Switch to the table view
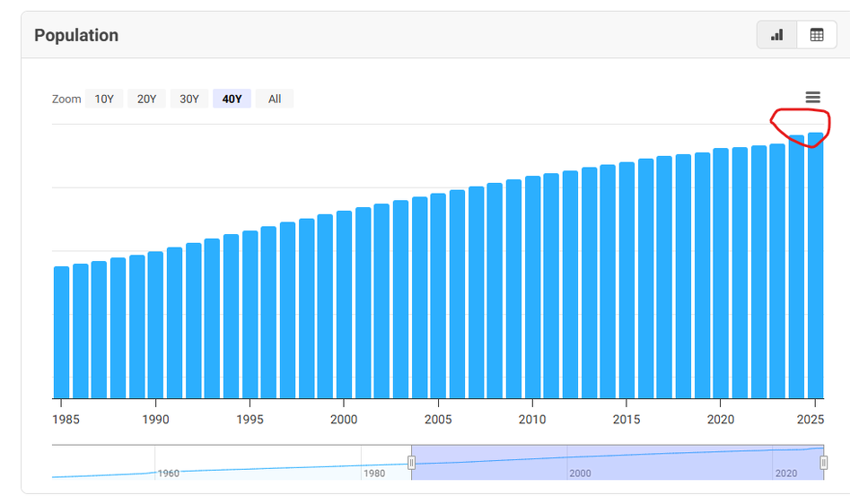Screen dimensions: 850x504 (x=816, y=35)
